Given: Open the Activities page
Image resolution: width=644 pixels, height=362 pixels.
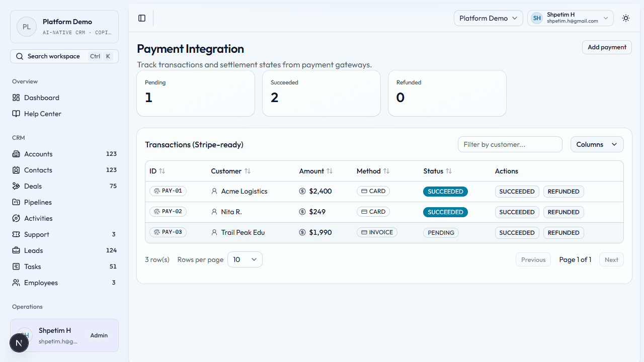Looking at the screenshot, I should (38, 218).
